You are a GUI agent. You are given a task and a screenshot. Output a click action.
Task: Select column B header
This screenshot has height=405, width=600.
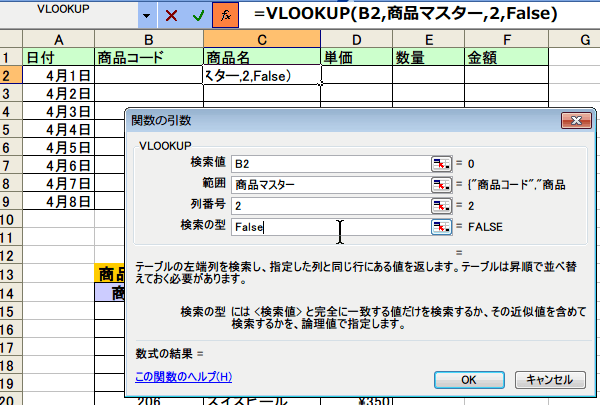pos(149,39)
